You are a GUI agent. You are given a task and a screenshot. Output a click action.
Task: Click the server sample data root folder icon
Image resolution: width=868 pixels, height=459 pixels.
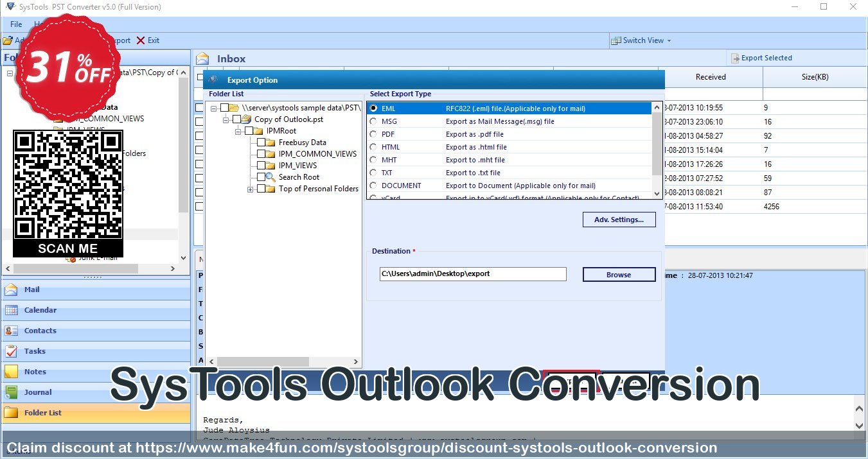point(235,108)
